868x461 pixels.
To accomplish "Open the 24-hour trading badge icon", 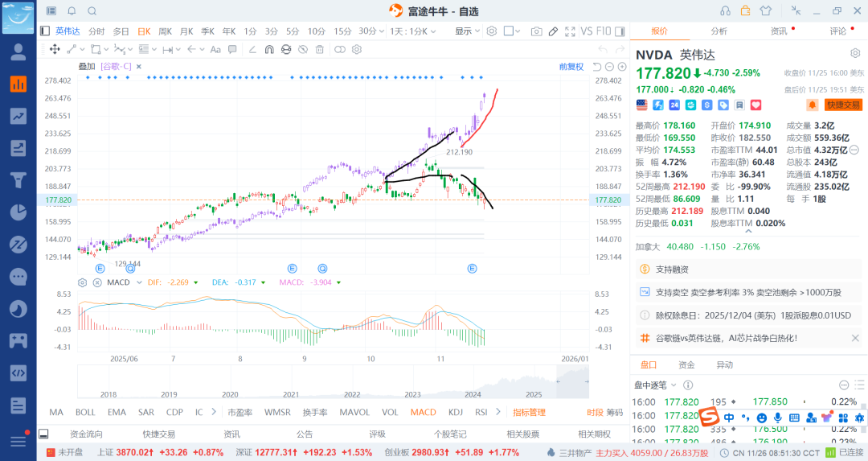I will pyautogui.click(x=674, y=105).
